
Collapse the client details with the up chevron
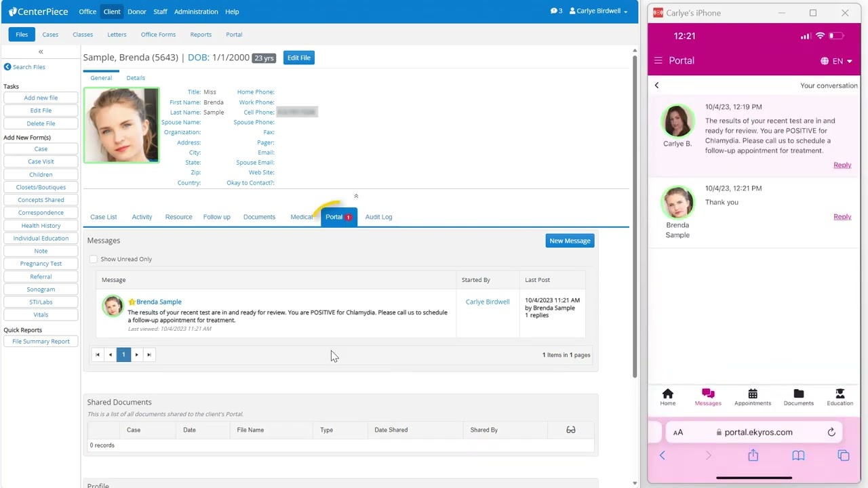[x=356, y=197]
